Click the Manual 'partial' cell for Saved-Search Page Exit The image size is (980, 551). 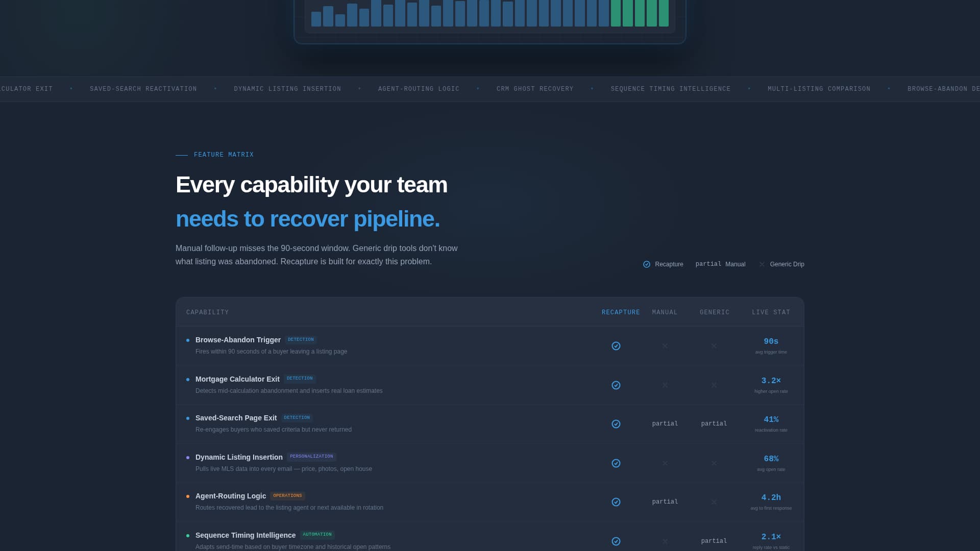pyautogui.click(x=665, y=424)
